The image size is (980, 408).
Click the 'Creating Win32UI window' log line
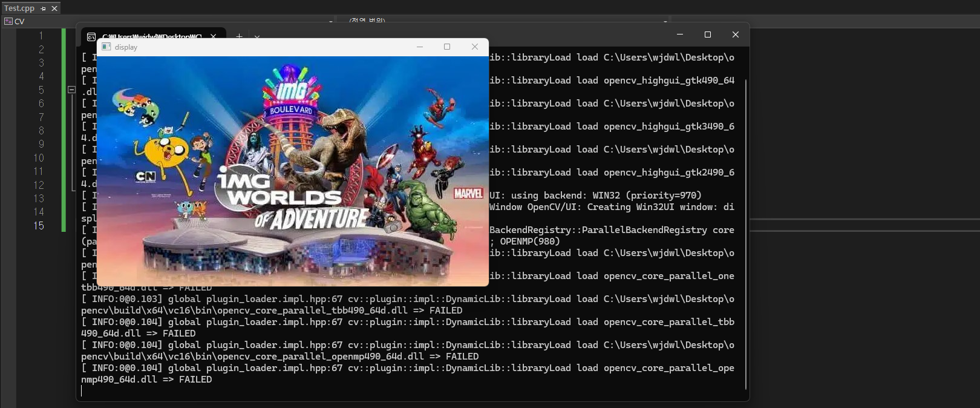(612, 207)
